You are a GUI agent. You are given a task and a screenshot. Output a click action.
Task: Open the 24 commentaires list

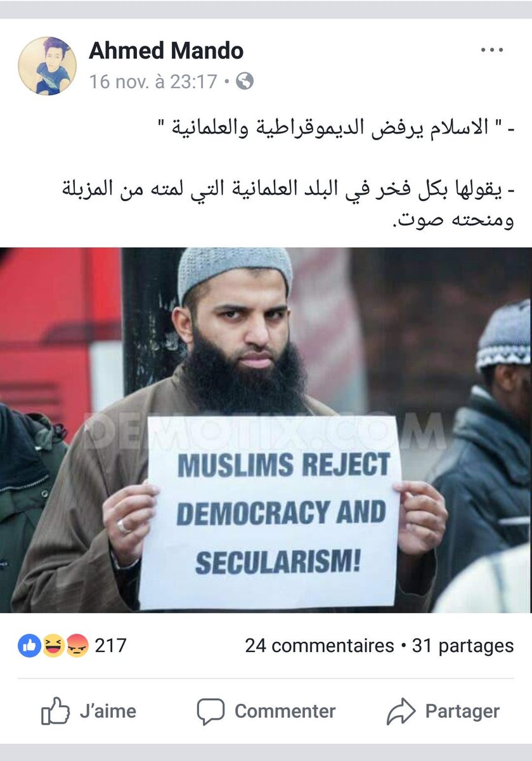click(320, 646)
